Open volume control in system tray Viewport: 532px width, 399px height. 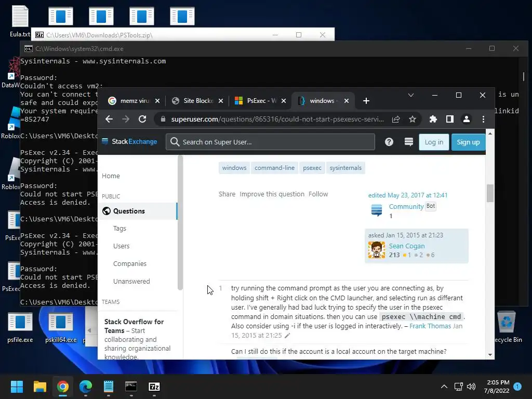[471, 387]
